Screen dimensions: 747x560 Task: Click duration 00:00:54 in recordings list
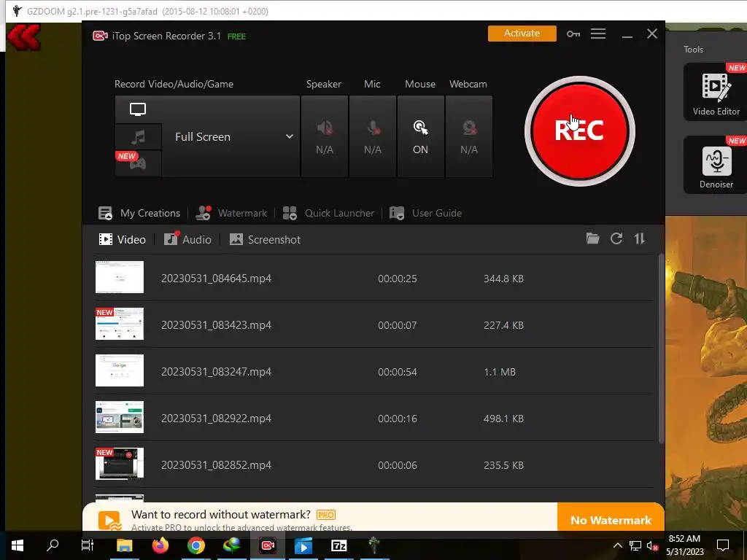[398, 372]
